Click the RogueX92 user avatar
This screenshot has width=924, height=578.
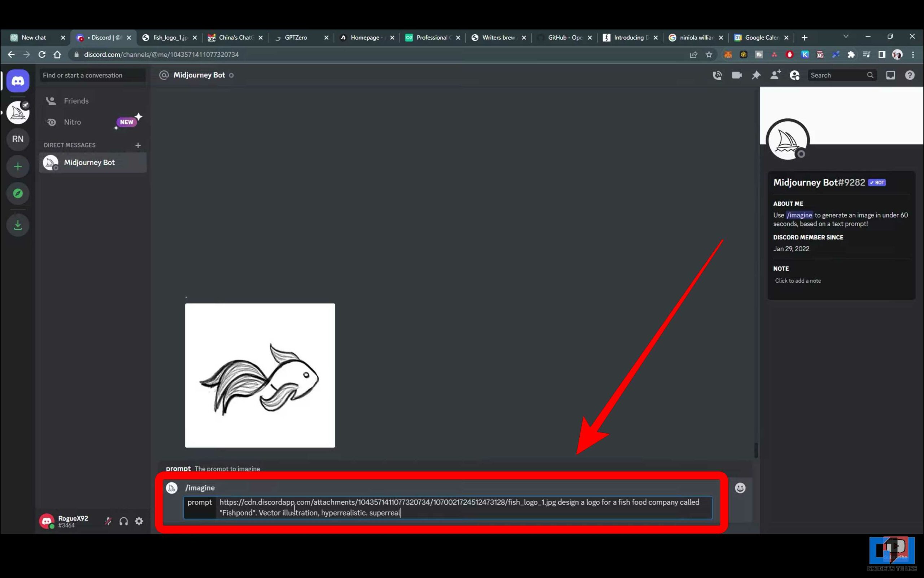[47, 521]
